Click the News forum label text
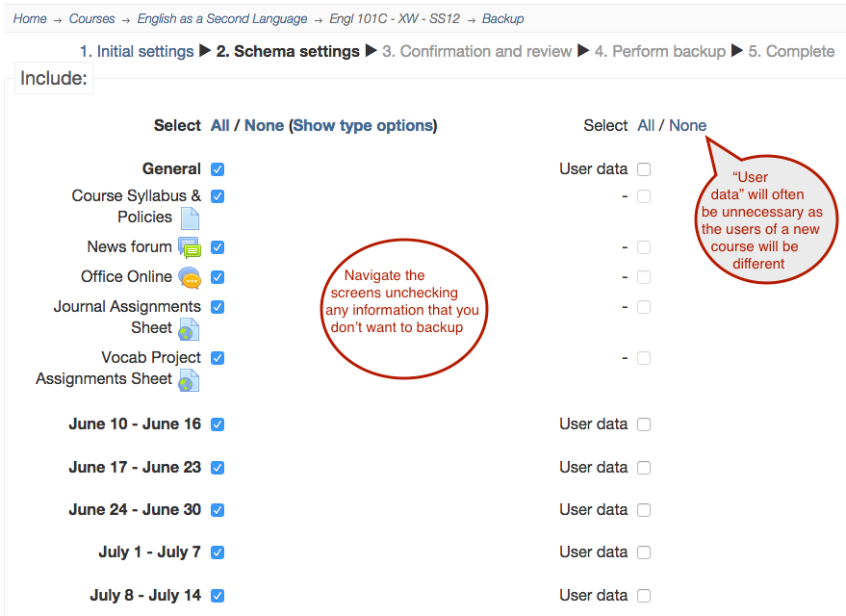This screenshot has width=846, height=616. point(130,247)
